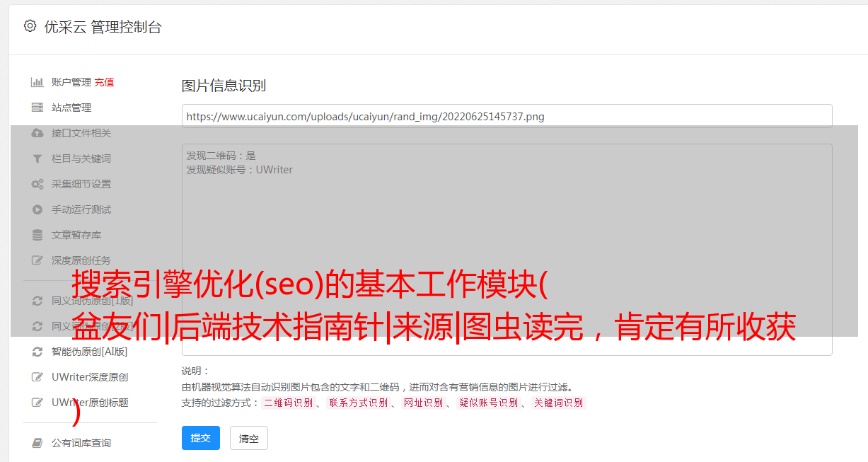The width and height of the screenshot is (868, 462).
Task: Click the 联系方式识别 tag
Action: click(x=358, y=403)
